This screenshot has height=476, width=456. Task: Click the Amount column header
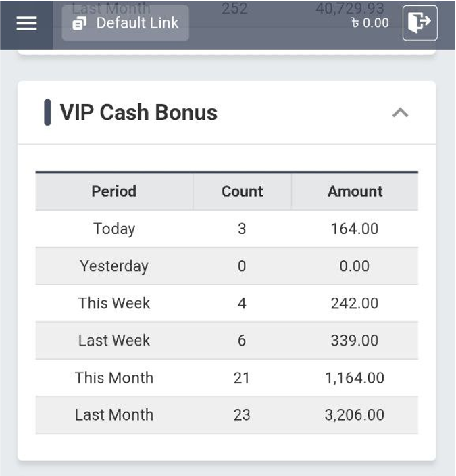[355, 191]
